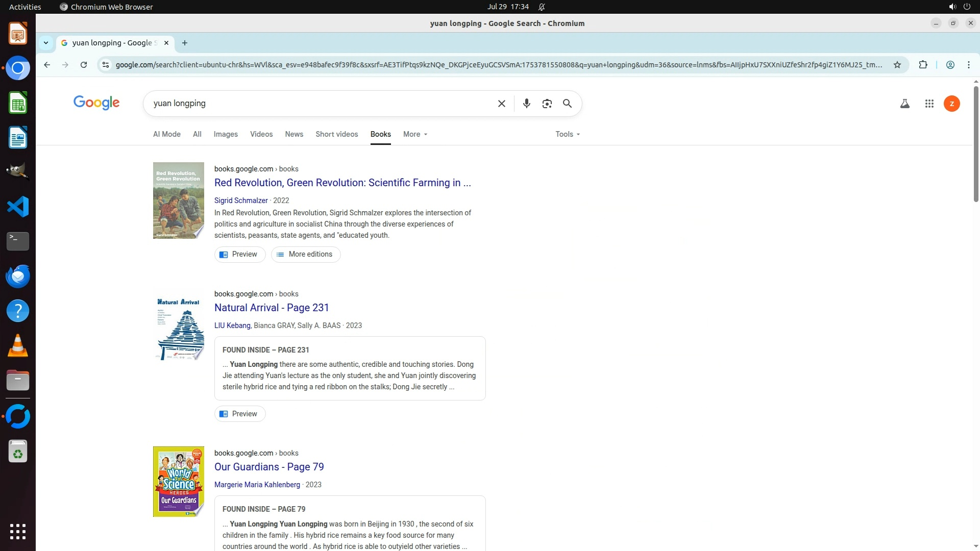Click the voice search microphone icon
Screen dimensions: 980x551
[x=526, y=104]
